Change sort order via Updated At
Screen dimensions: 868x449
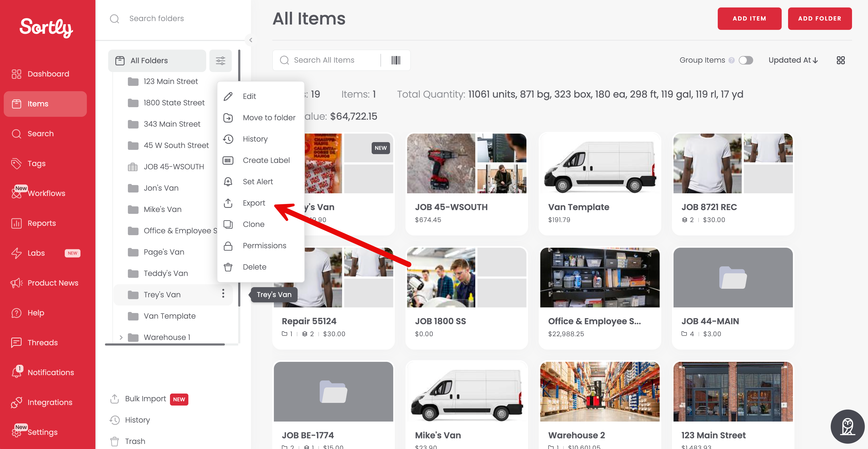tap(793, 60)
